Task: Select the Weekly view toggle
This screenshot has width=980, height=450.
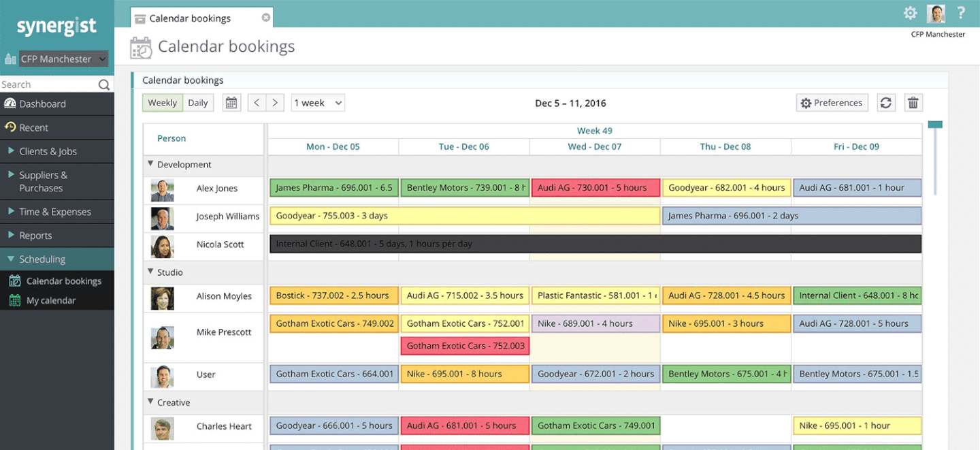Action: (162, 102)
